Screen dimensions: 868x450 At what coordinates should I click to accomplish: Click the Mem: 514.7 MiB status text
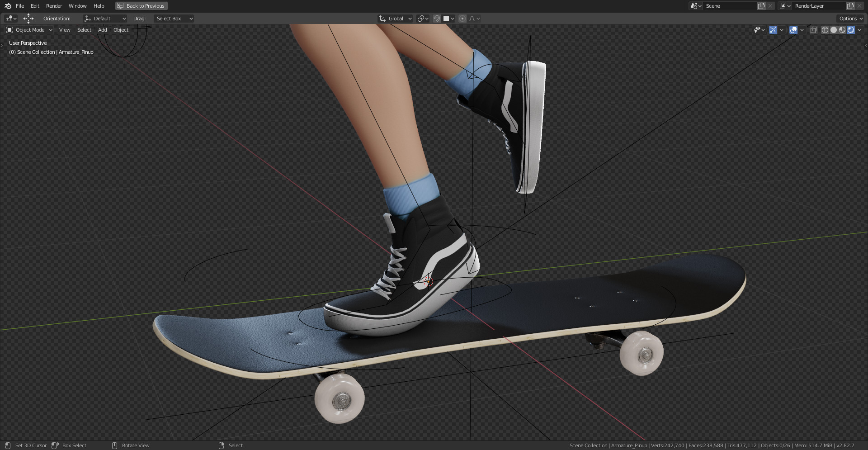click(x=813, y=445)
